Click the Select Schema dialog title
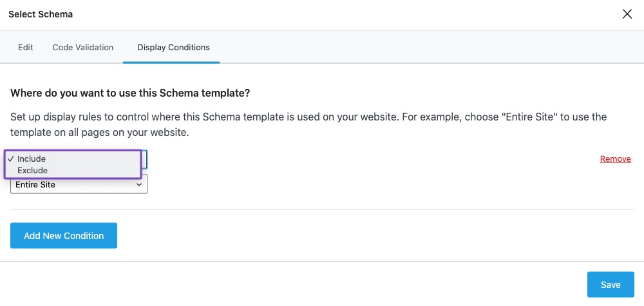This screenshot has height=306, width=644. (41, 14)
